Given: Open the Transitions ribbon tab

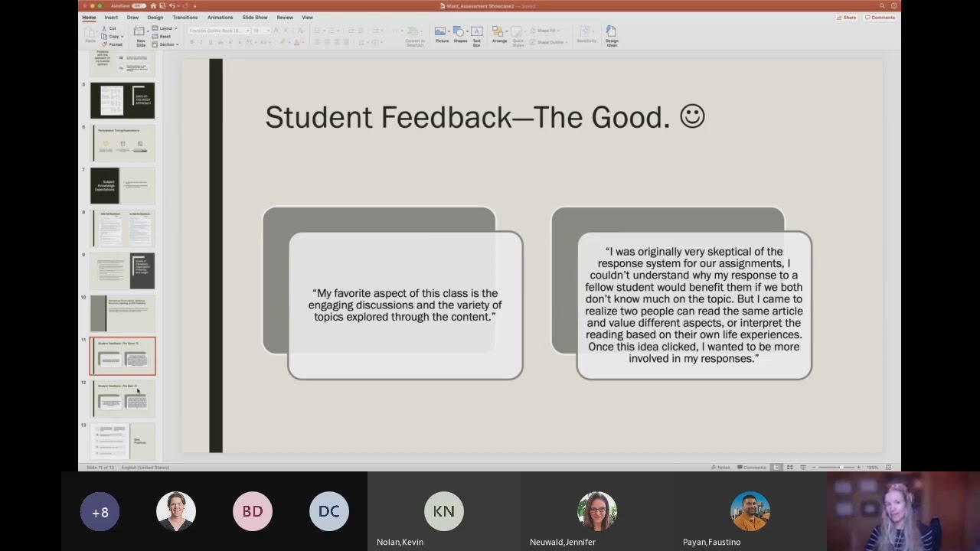Looking at the screenshot, I should coord(185,17).
